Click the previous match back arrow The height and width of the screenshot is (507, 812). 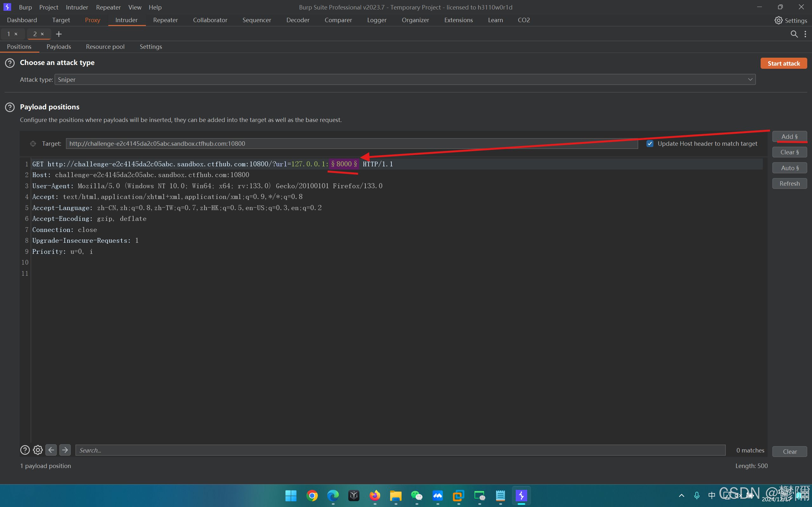[x=51, y=450]
